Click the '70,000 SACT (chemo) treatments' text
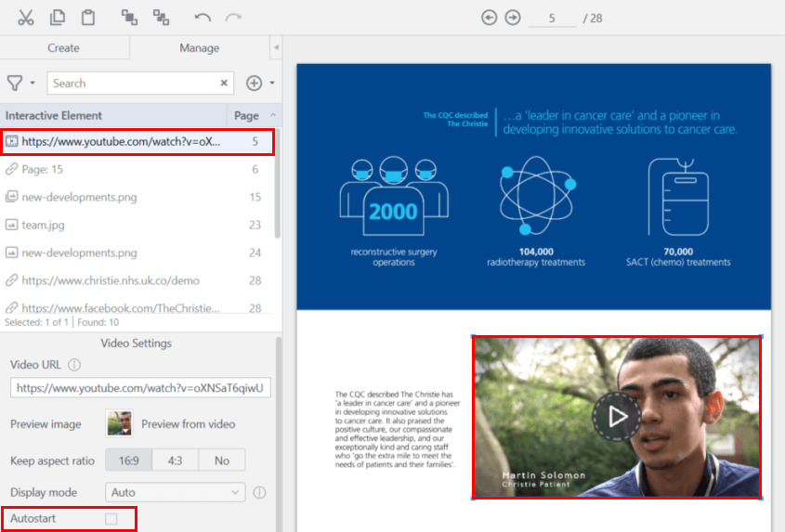This screenshot has width=785, height=532. pos(678,257)
